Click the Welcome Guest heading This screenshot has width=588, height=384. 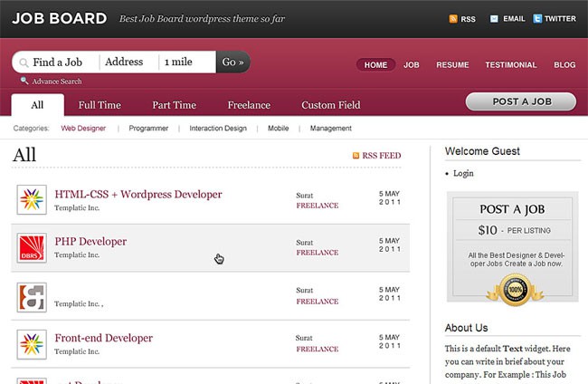pyautogui.click(x=482, y=151)
